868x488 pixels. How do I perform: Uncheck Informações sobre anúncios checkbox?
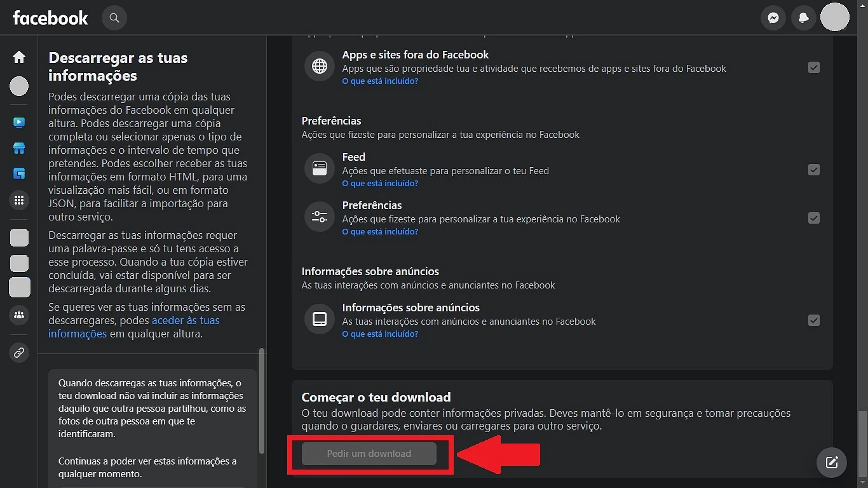tap(813, 320)
